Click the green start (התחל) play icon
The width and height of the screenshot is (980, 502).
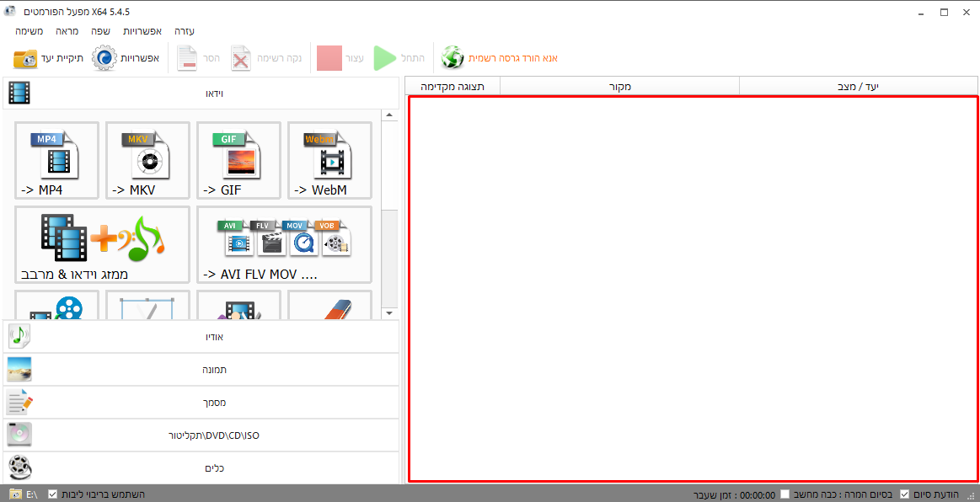coord(385,58)
